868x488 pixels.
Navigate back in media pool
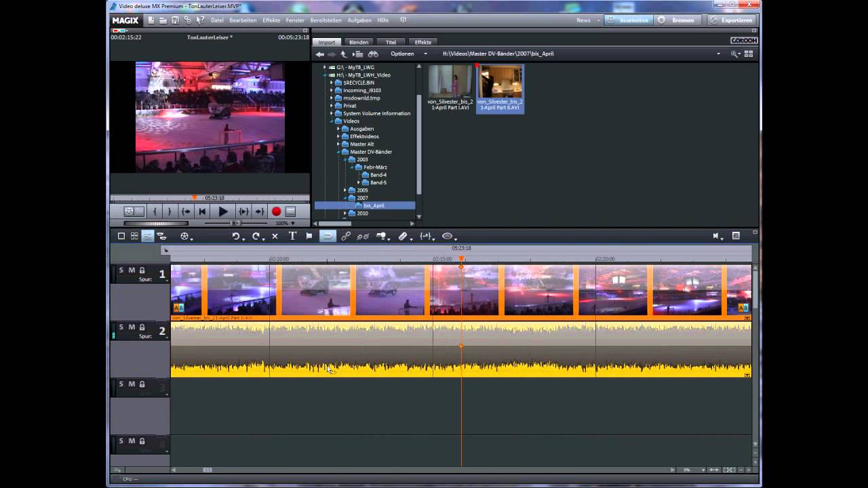(319, 54)
